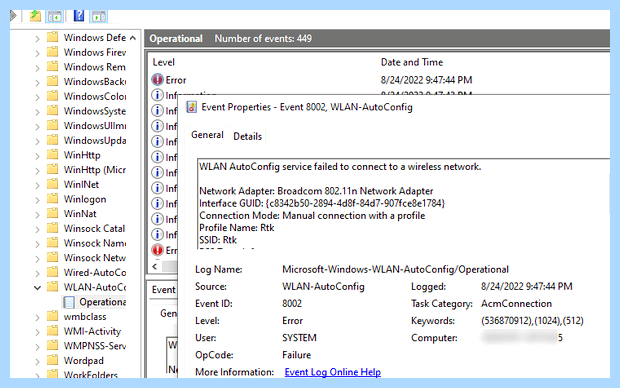This screenshot has height=388, width=620.
Task: Switch to the Details tab in Event Properties
Action: pyautogui.click(x=248, y=136)
